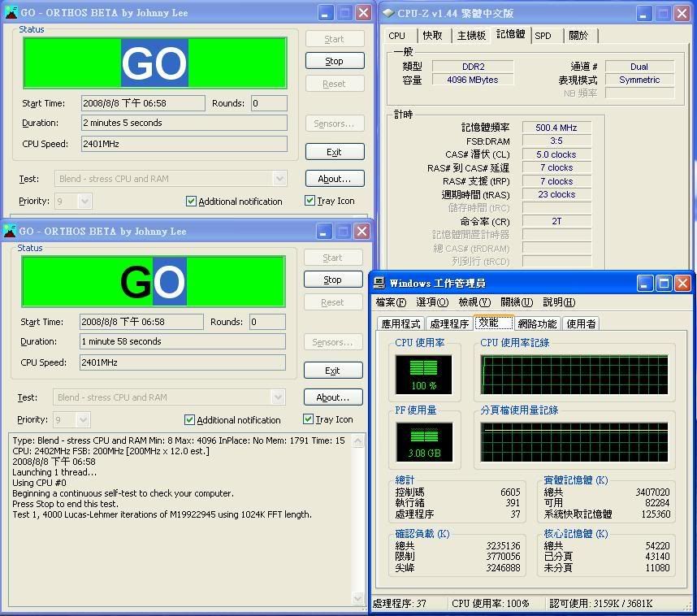The image size is (697, 616).
Task: Toggle Additional notification in upper ORTHOS window
Action: coord(191,201)
